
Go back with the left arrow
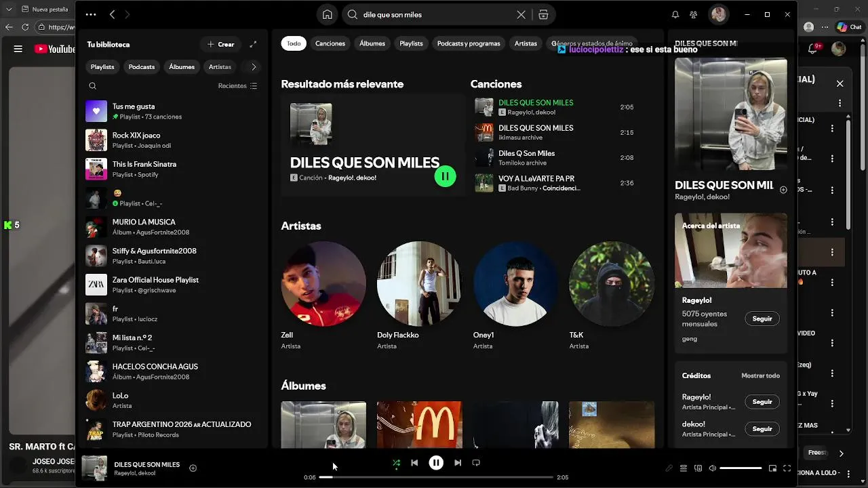(112, 14)
